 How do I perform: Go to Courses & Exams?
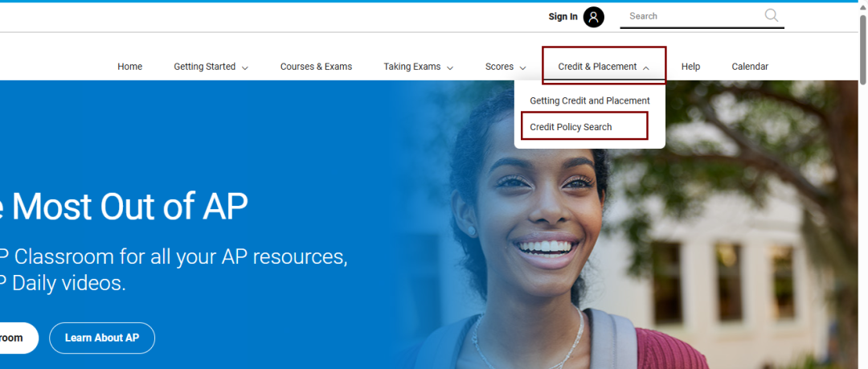click(x=316, y=67)
